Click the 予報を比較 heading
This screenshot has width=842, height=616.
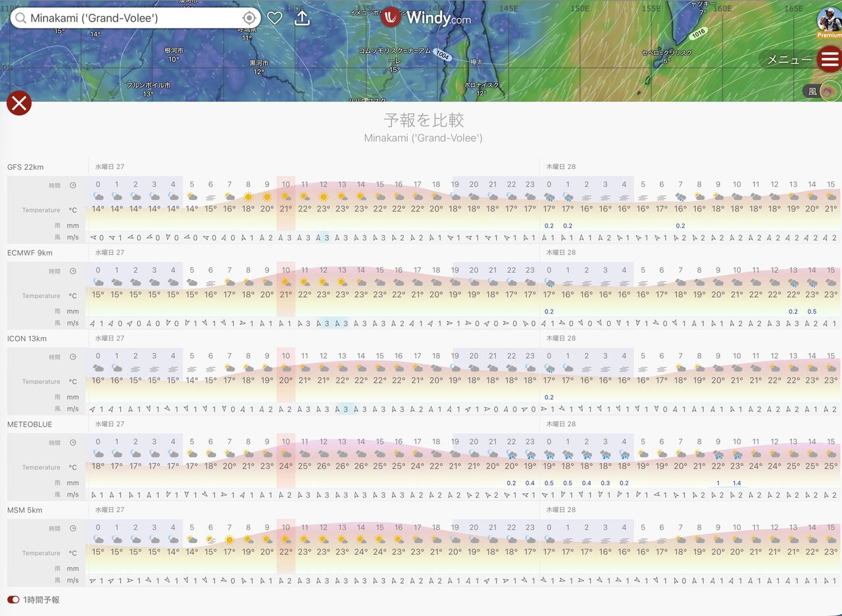(x=424, y=120)
